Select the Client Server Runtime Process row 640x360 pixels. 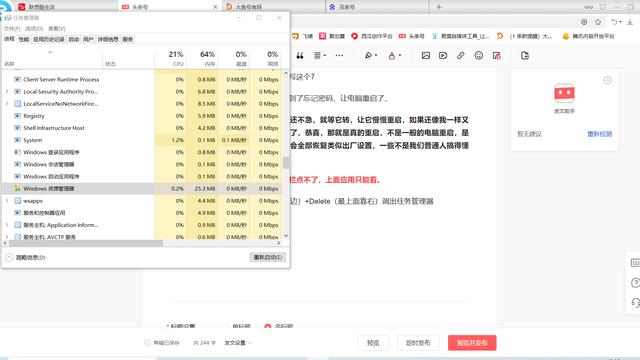[x=142, y=79]
